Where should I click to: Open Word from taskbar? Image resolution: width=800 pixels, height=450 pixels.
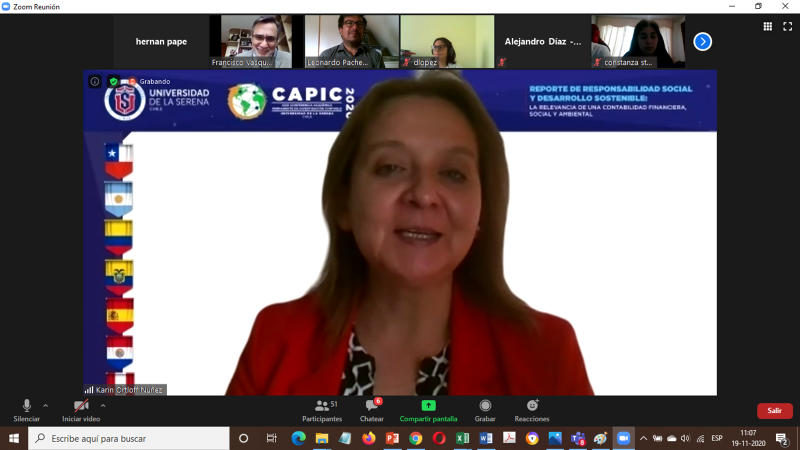pyautogui.click(x=486, y=438)
